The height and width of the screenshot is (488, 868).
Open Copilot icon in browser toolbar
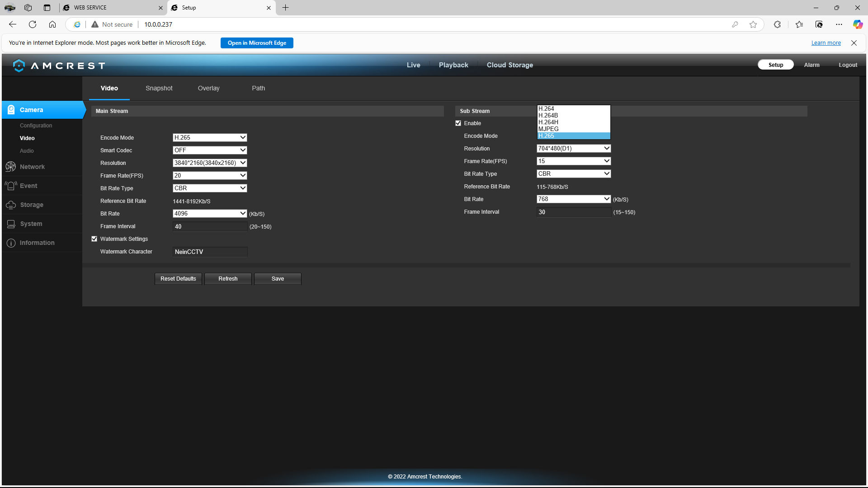[858, 24]
